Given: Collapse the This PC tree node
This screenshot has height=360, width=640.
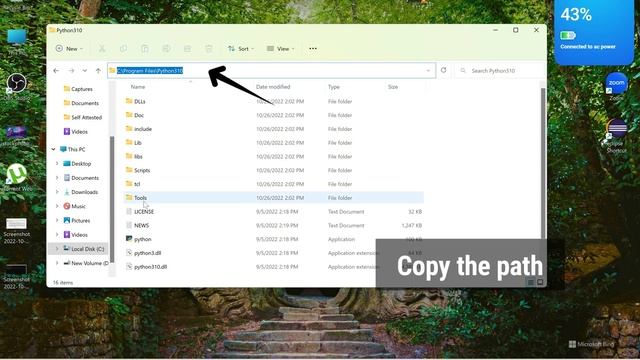Looking at the screenshot, I should pyautogui.click(x=53, y=149).
